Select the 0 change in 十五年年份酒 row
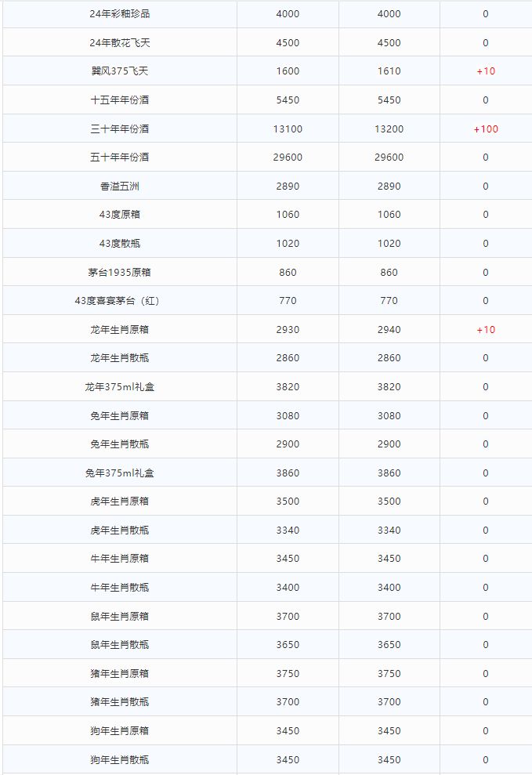532x775 pixels. pos(486,100)
